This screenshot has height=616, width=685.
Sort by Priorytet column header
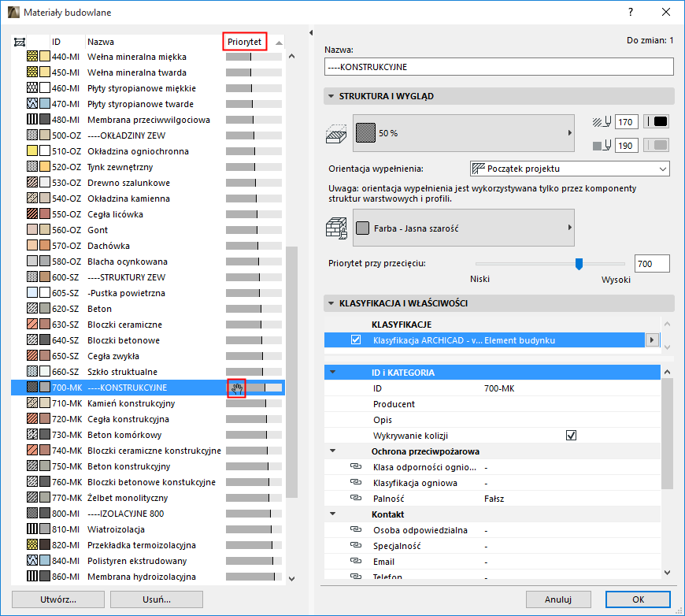click(245, 42)
